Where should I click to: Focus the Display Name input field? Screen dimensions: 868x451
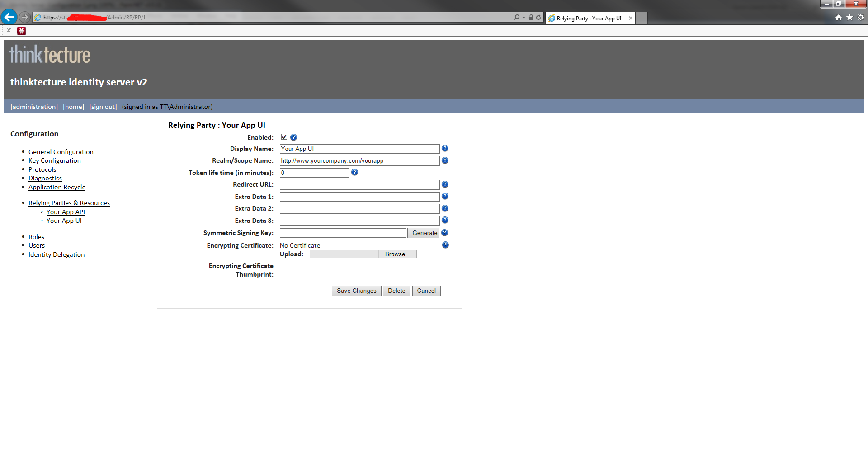(359, 149)
